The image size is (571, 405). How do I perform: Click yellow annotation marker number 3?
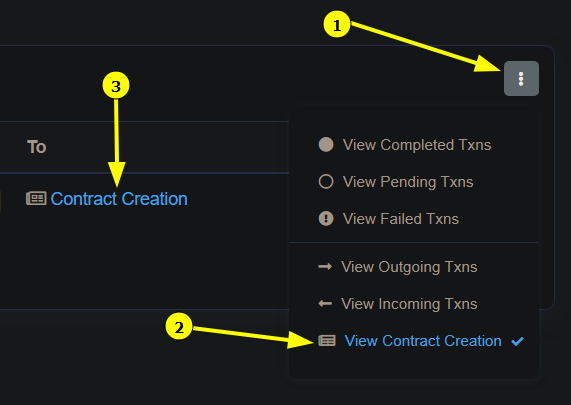(116, 86)
